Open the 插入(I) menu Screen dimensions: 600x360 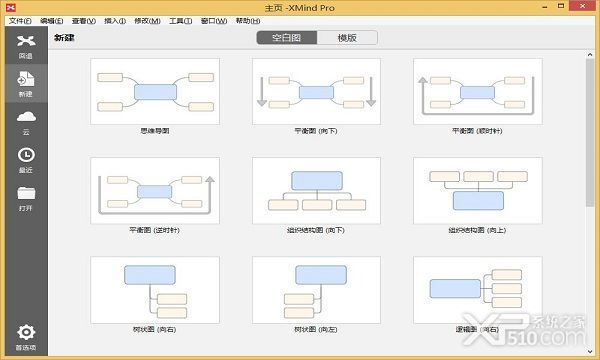[x=115, y=21]
